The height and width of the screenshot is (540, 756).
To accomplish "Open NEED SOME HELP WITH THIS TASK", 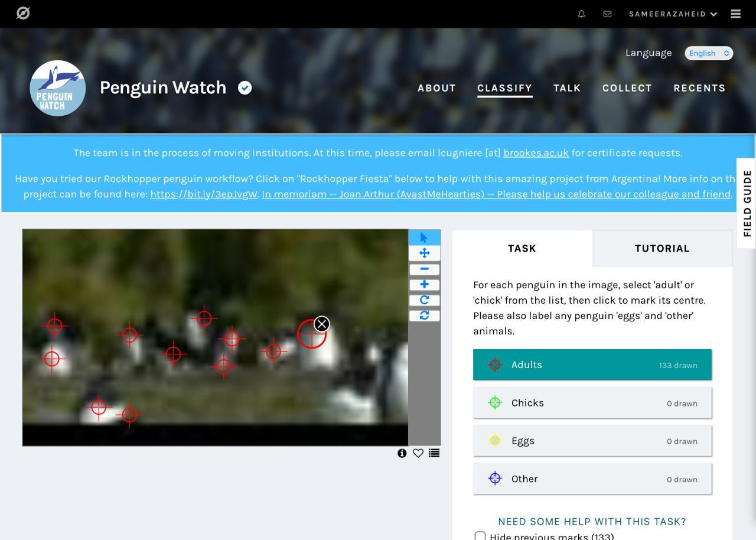I will [592, 521].
